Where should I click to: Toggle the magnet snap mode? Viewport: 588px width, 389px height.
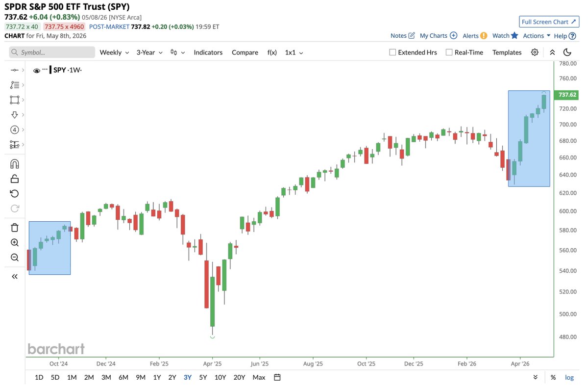(x=14, y=164)
